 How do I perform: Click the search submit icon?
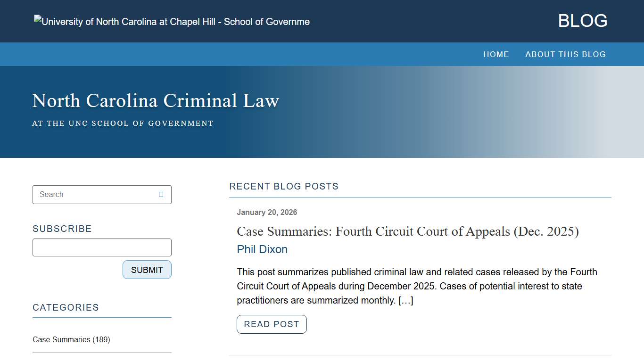pos(162,194)
